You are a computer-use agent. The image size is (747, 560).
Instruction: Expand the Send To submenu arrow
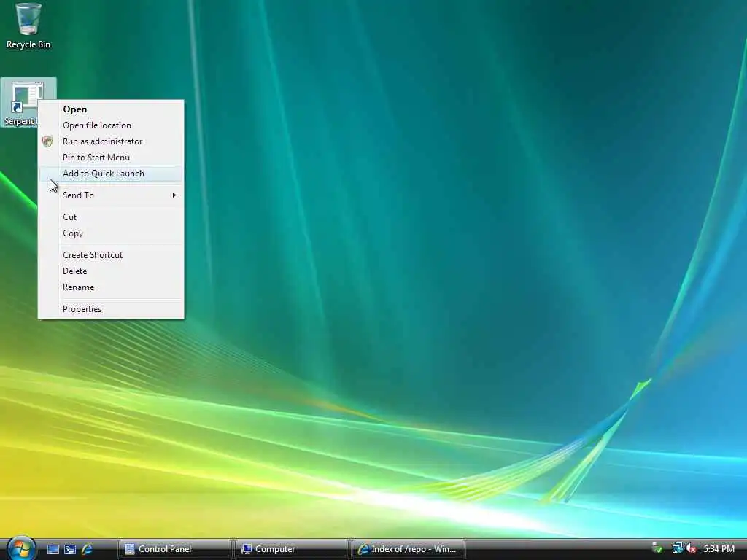click(x=174, y=195)
